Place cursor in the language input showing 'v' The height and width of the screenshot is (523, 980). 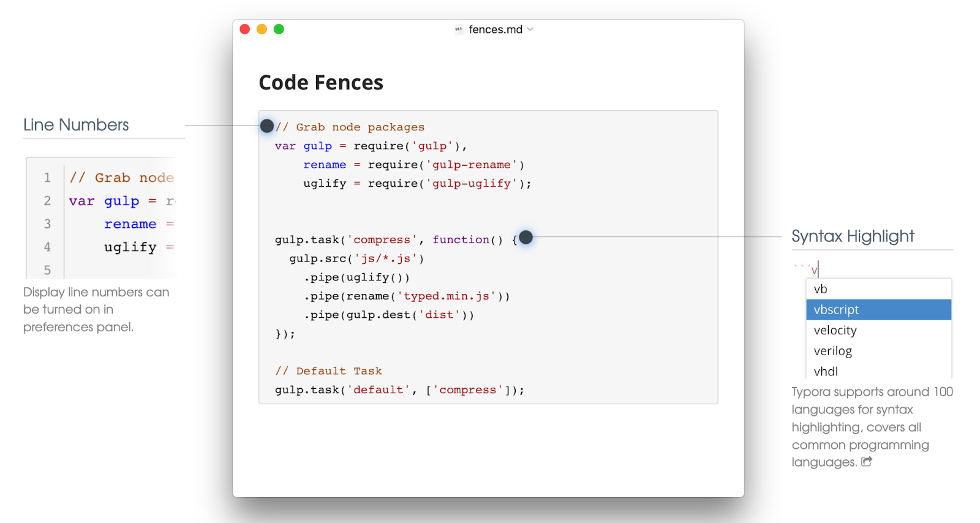point(815,269)
